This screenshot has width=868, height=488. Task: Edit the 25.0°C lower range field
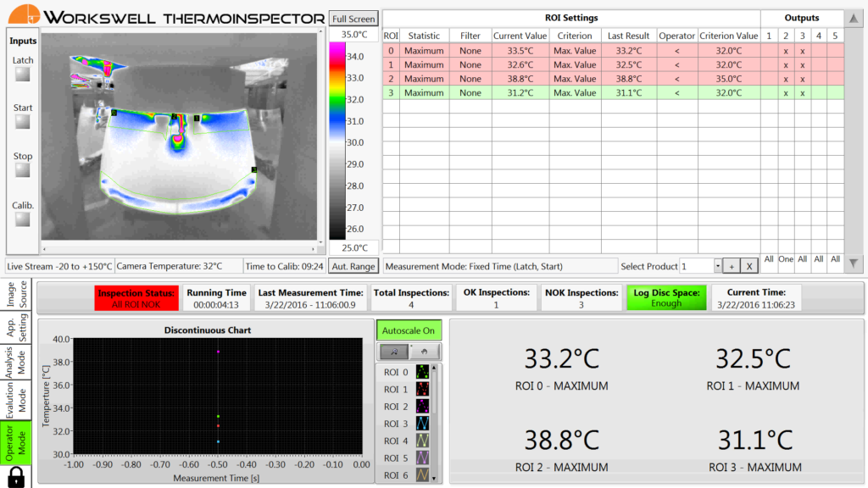(x=353, y=248)
